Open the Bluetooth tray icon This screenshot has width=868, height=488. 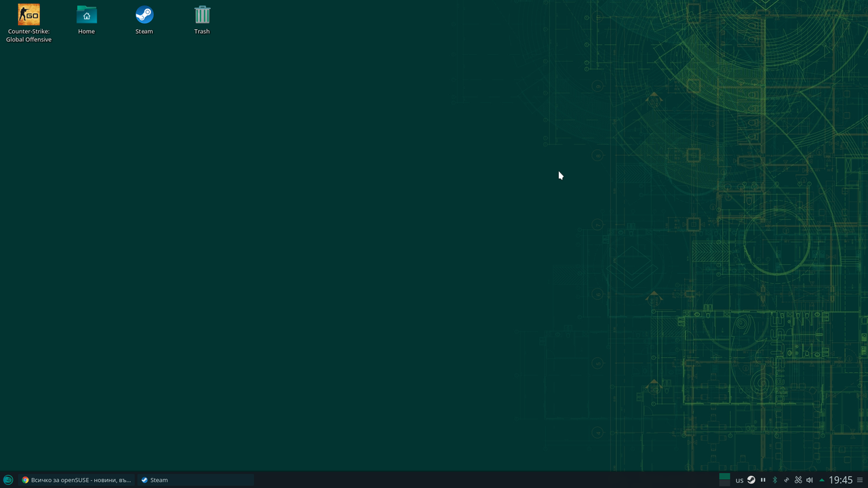[x=775, y=480]
